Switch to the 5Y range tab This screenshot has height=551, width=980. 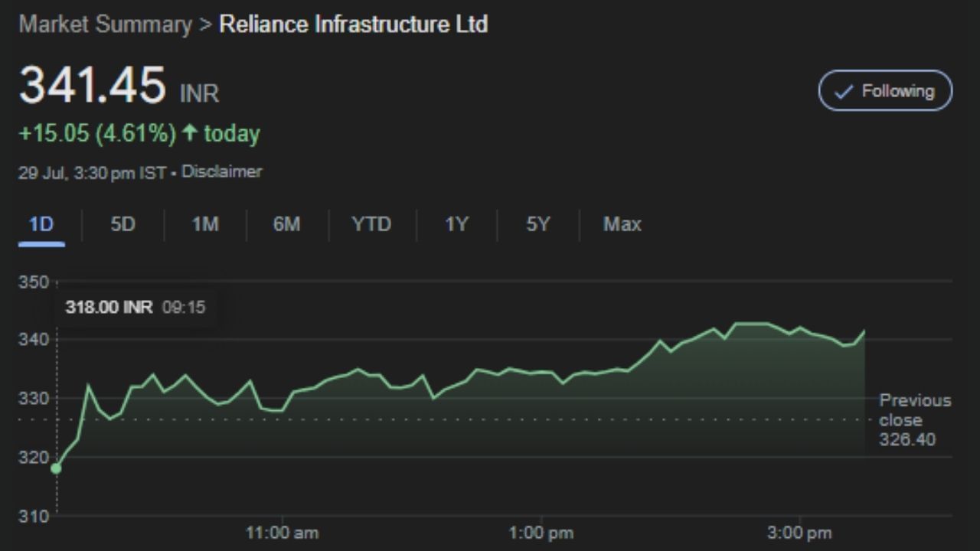coord(537,225)
